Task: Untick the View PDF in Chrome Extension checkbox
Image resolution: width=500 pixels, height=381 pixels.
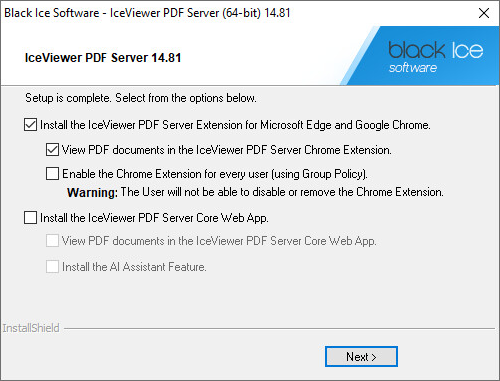Action: coord(52,150)
